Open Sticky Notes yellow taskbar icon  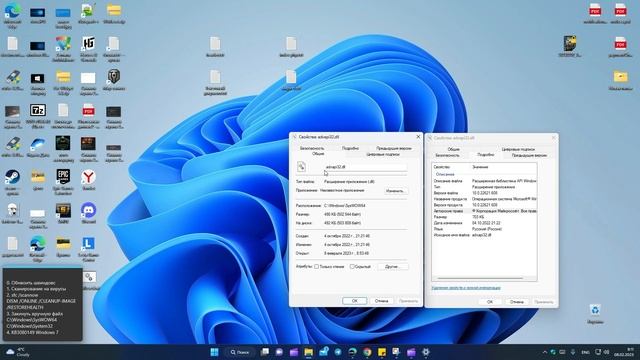(382, 352)
